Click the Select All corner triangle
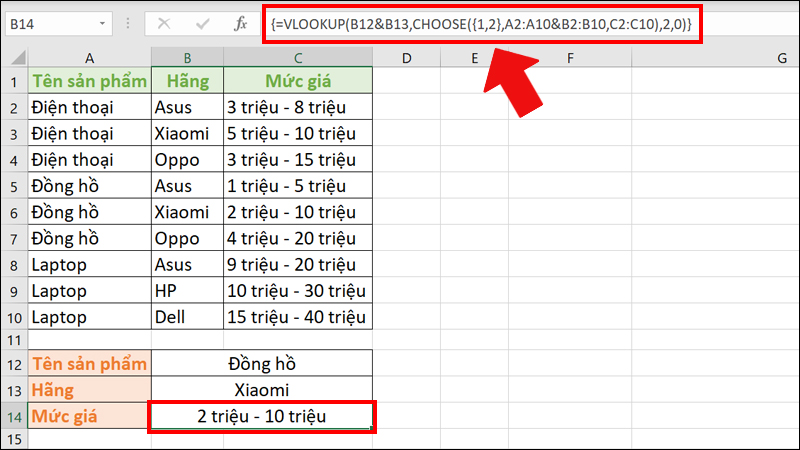The image size is (800, 450). coord(18,57)
